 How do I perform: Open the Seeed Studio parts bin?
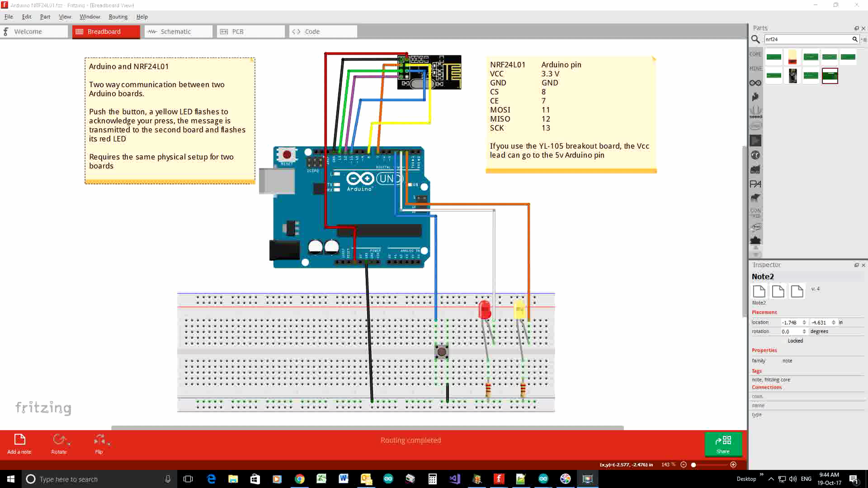(755, 111)
